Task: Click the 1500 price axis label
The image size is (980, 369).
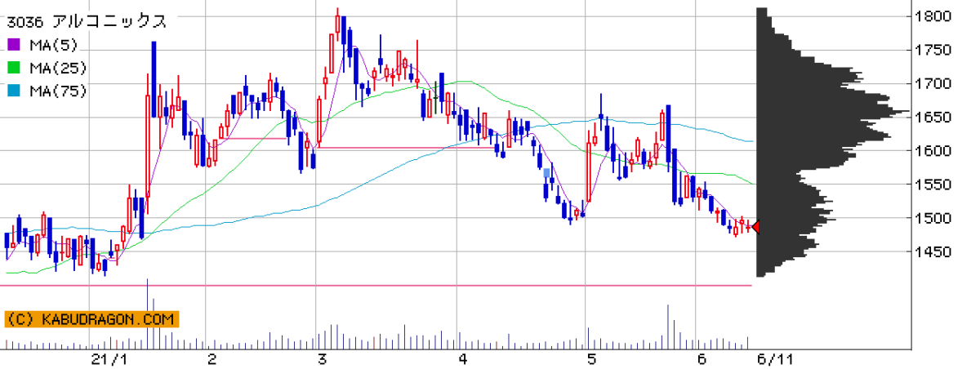Action: tap(933, 219)
